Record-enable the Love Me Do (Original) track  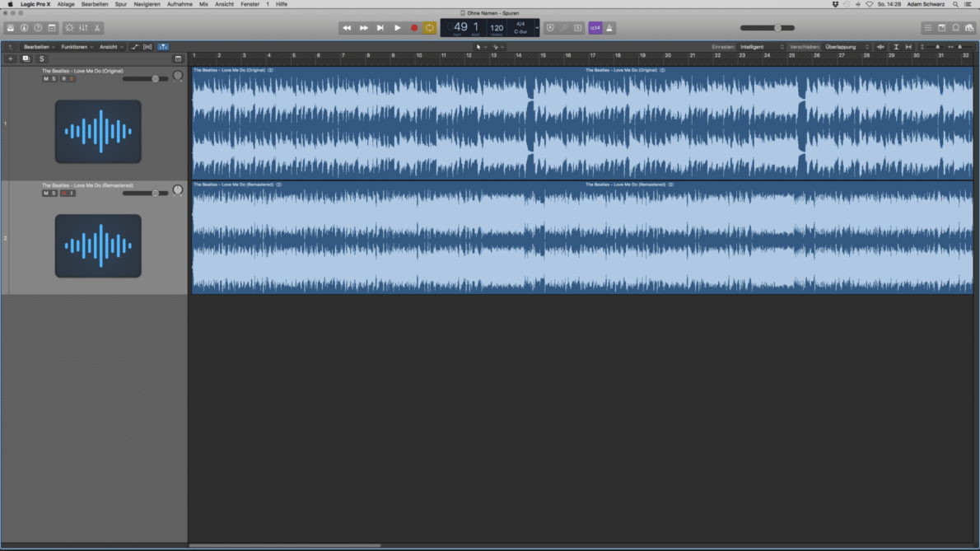63,79
